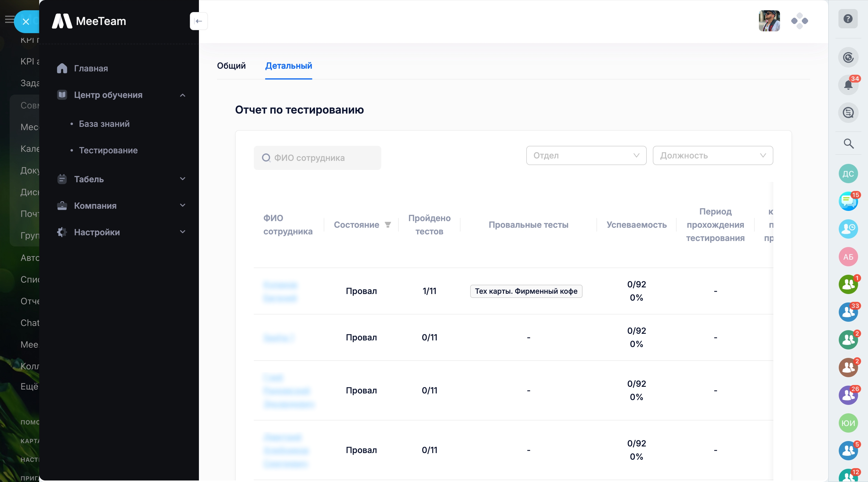Click the notifications bell icon
868x482 pixels.
[848, 85]
